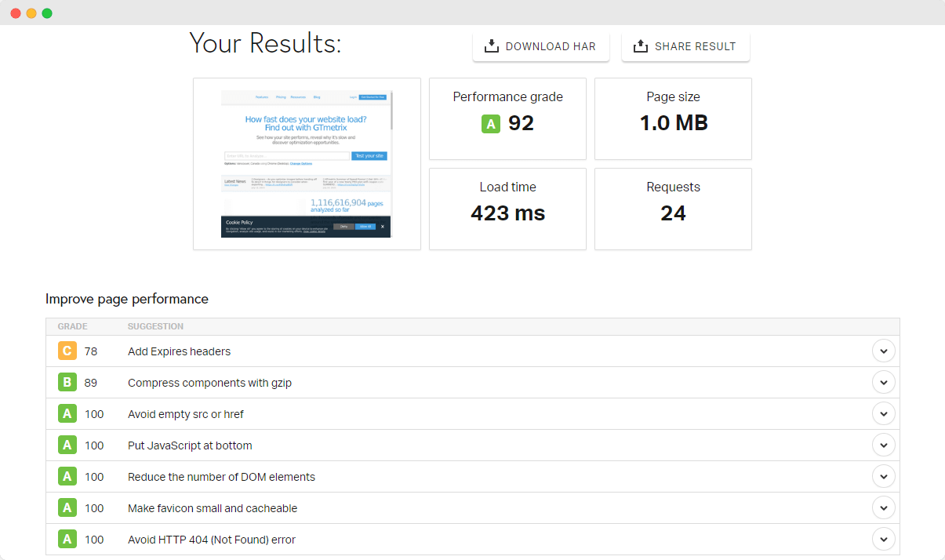Expand Avoid HTTP 404 error row
This screenshot has width=945, height=560.
pos(883,540)
